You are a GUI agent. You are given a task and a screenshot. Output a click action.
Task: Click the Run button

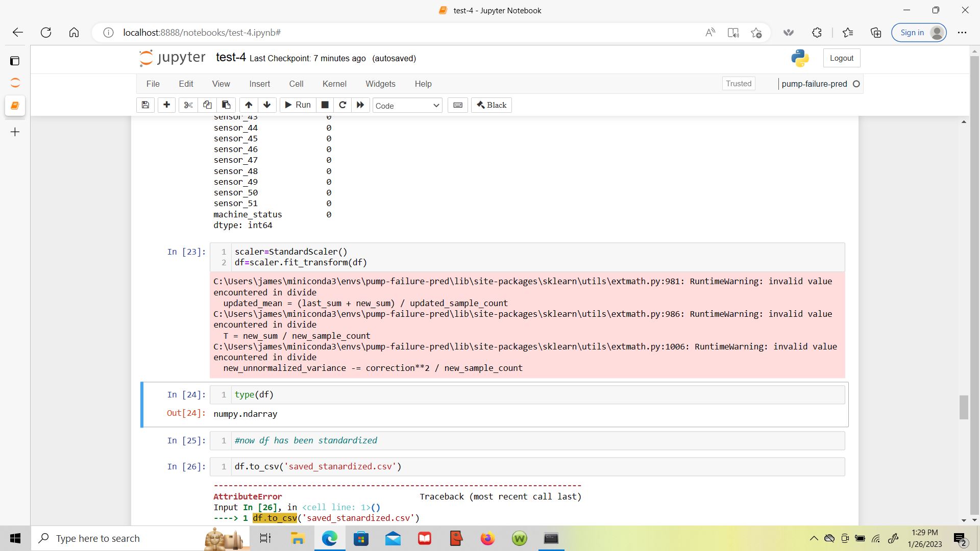[x=298, y=105]
